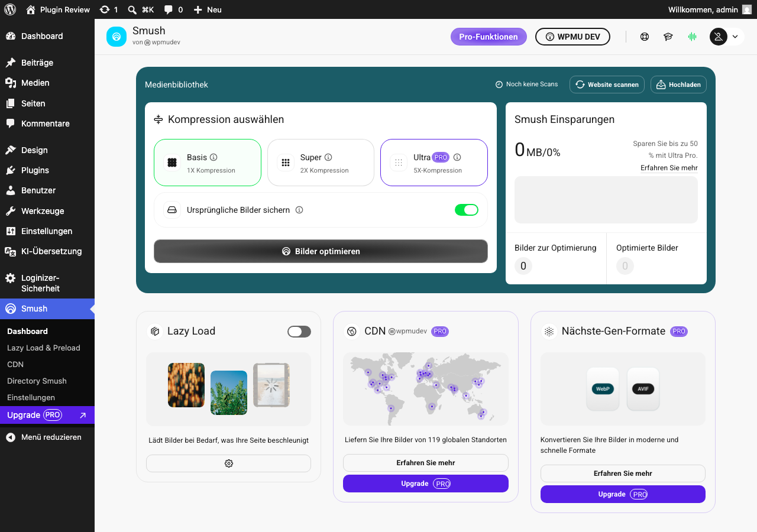The image size is (757, 532).
Task: Click Bilder zur Optimierung count 0
Action: coord(523,266)
